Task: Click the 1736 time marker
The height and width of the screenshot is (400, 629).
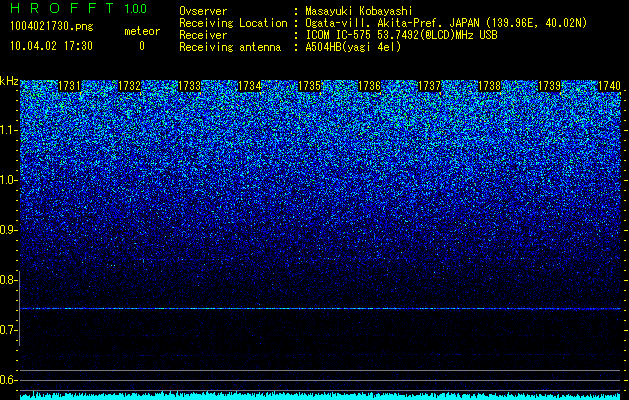Action: coord(369,86)
